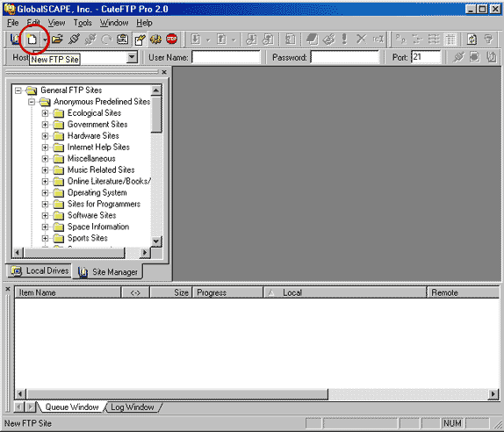Viewport: 504px width, 432px height.
Task: Open the File menu
Action: pyautogui.click(x=13, y=23)
